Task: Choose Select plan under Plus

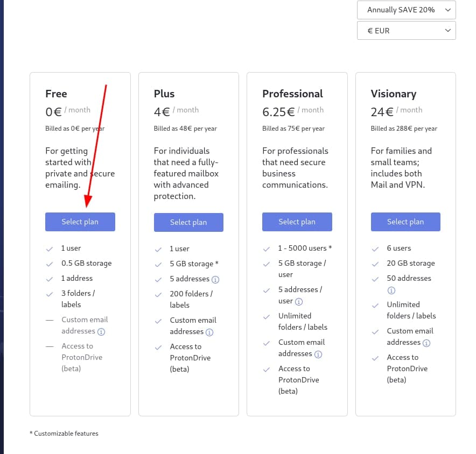Action: (188, 222)
